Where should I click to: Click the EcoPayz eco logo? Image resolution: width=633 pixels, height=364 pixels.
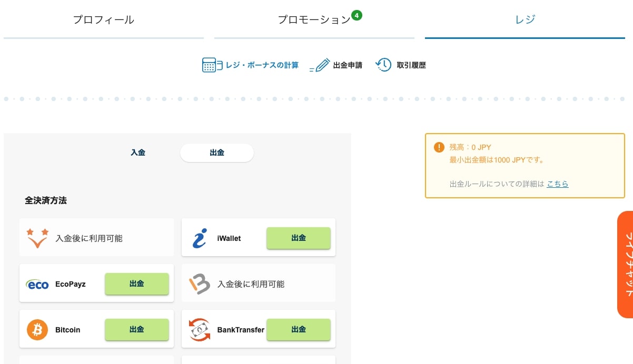click(x=37, y=285)
